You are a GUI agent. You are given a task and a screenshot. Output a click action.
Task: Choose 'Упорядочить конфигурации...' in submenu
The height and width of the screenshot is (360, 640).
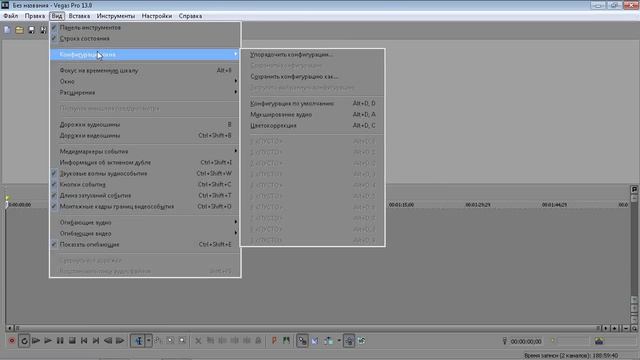[x=312, y=54]
